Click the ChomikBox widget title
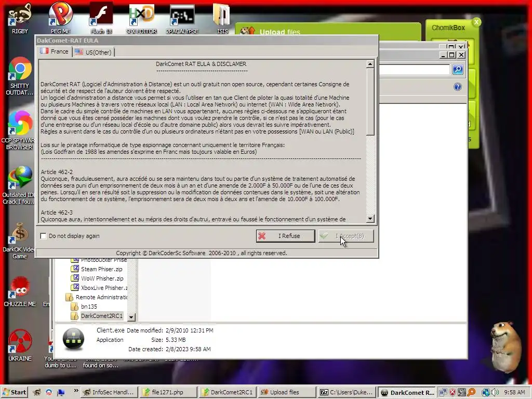This screenshot has height=399, width=532. (448, 28)
